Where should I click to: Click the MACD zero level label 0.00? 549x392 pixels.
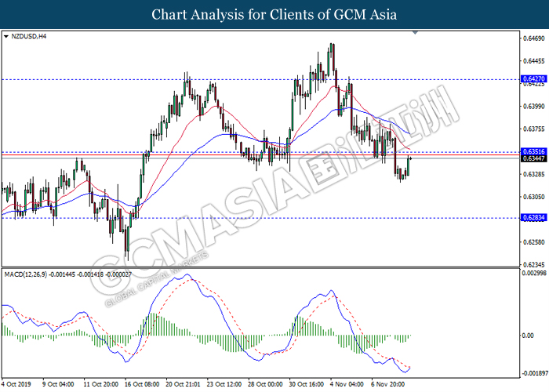(528, 336)
